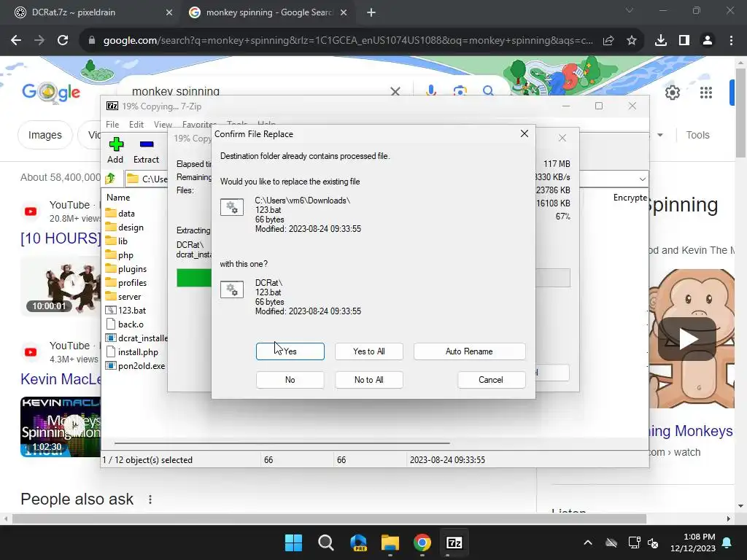Screen dimensions: 747x560
Task: Open the 7-Zip View menu
Action: click(x=163, y=124)
